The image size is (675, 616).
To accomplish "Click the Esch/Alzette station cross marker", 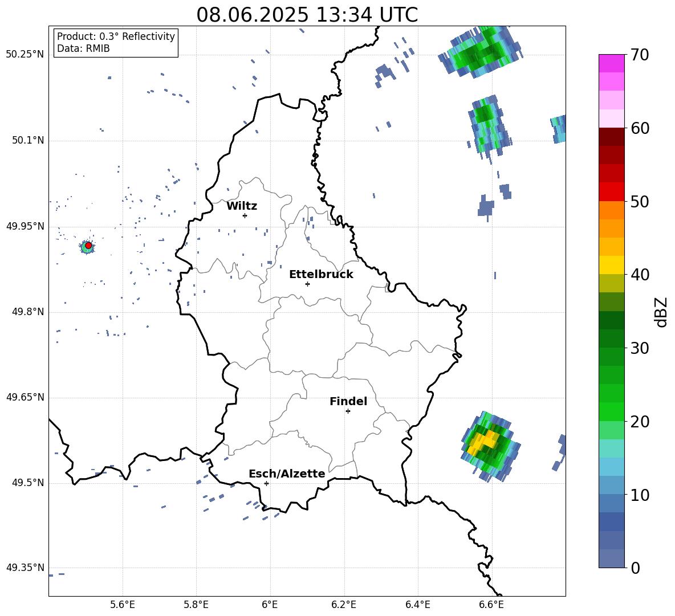I will pos(266,483).
